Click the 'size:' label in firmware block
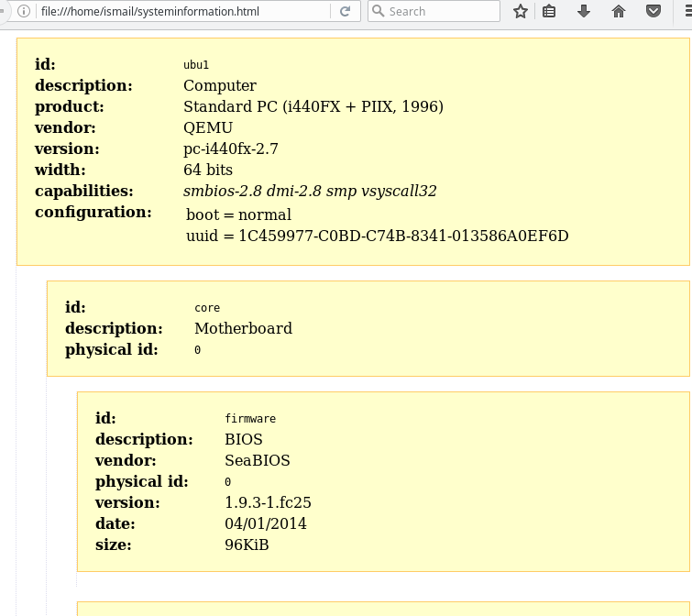The width and height of the screenshot is (692, 616). tap(114, 544)
